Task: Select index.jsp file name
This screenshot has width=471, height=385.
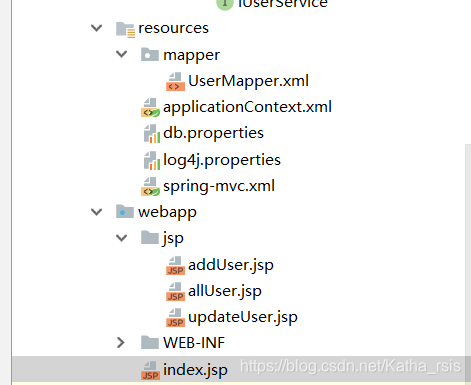Action: [x=195, y=370]
